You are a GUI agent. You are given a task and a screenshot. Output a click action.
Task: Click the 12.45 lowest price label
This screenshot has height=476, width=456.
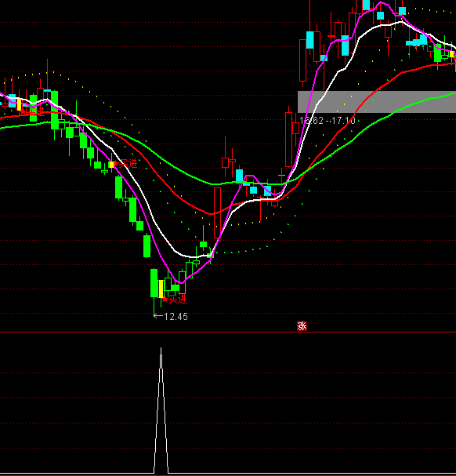(176, 317)
